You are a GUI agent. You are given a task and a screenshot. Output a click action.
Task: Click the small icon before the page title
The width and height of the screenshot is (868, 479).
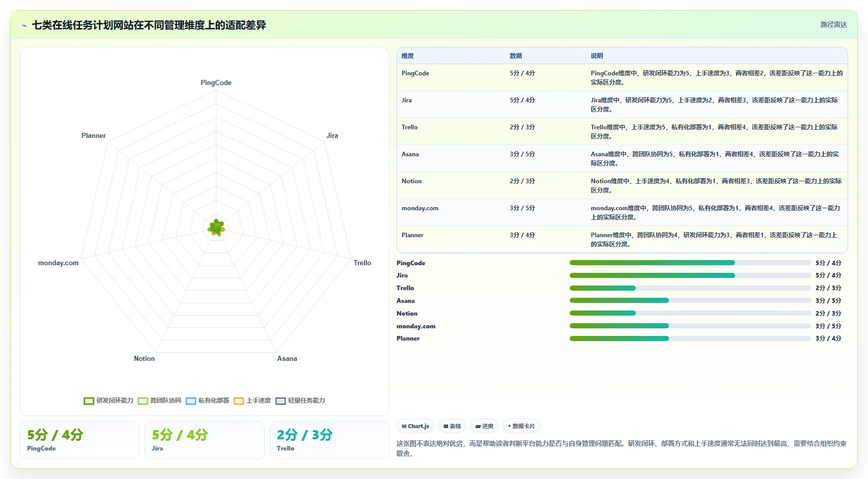(x=24, y=25)
